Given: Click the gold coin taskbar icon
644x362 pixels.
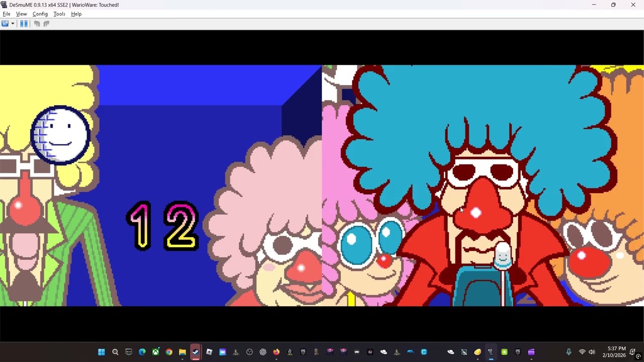Looking at the screenshot, I should click(x=477, y=352).
